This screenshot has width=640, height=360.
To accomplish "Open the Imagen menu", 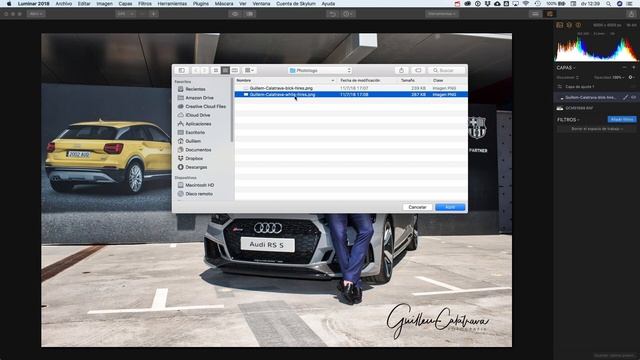I will [x=104, y=4].
